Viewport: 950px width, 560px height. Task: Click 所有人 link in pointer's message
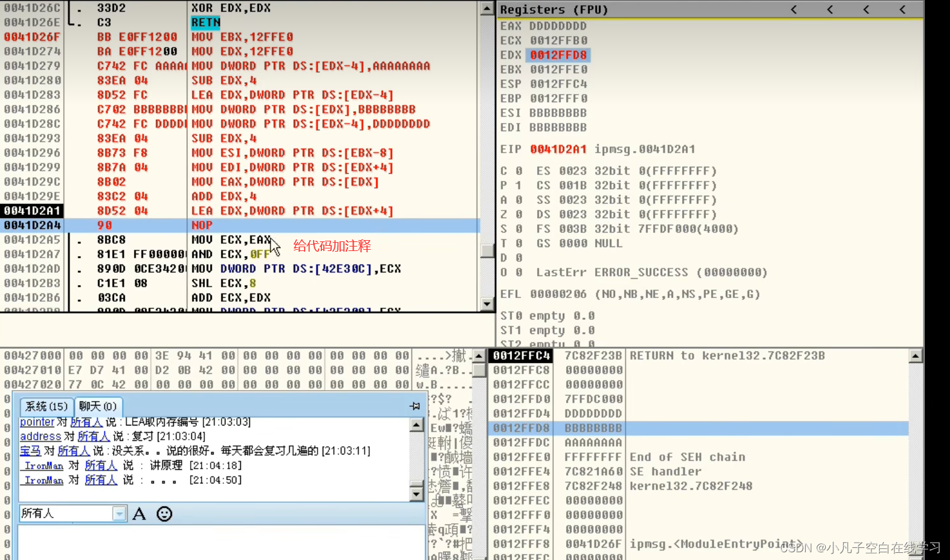[x=86, y=422]
